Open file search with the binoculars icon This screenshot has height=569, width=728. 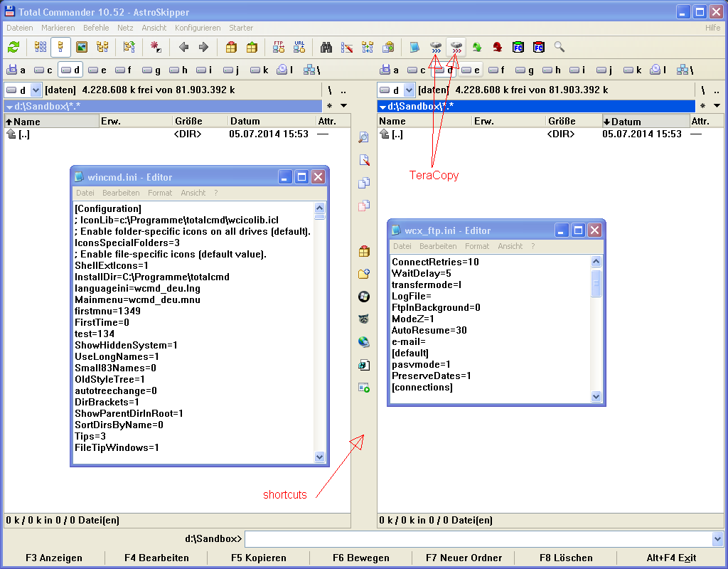[x=326, y=47]
